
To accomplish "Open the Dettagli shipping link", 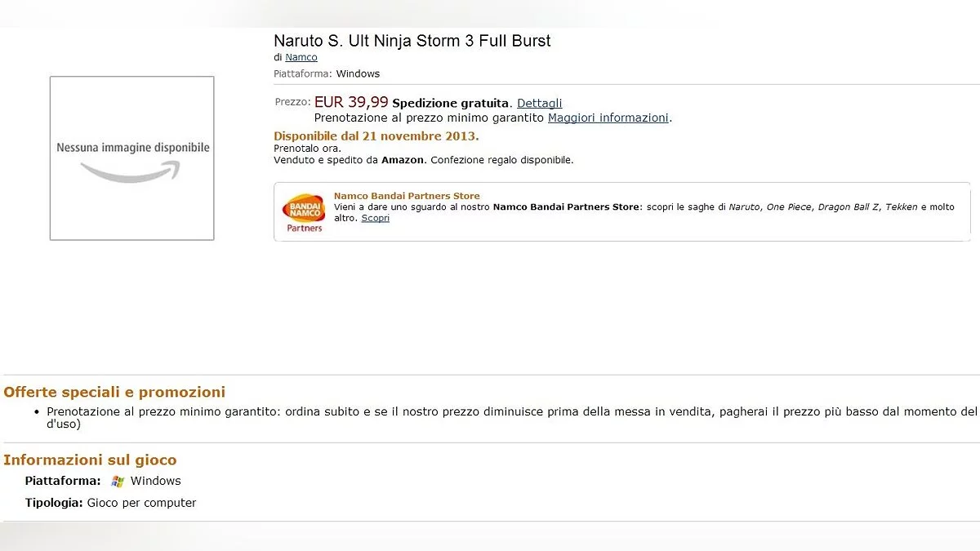I will click(x=539, y=104).
